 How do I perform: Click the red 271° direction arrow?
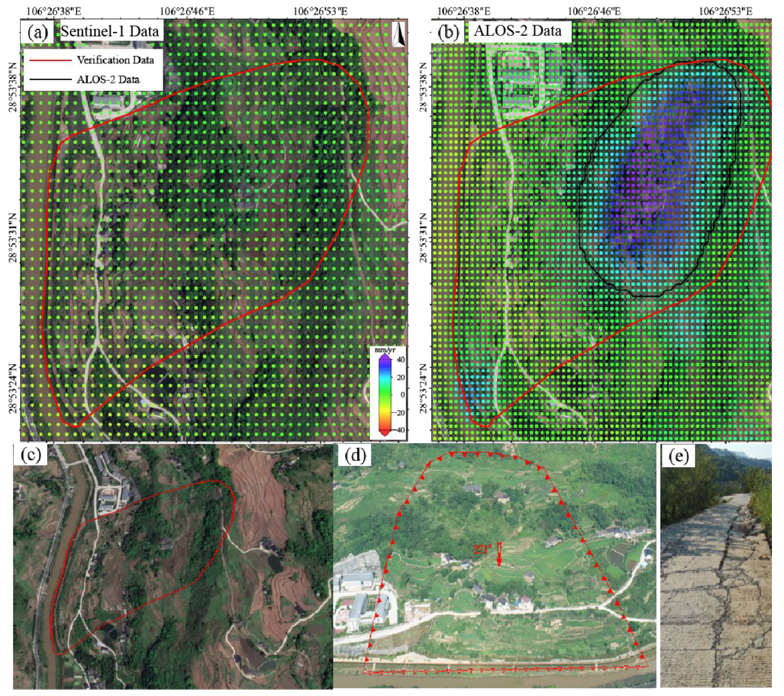pos(499,554)
